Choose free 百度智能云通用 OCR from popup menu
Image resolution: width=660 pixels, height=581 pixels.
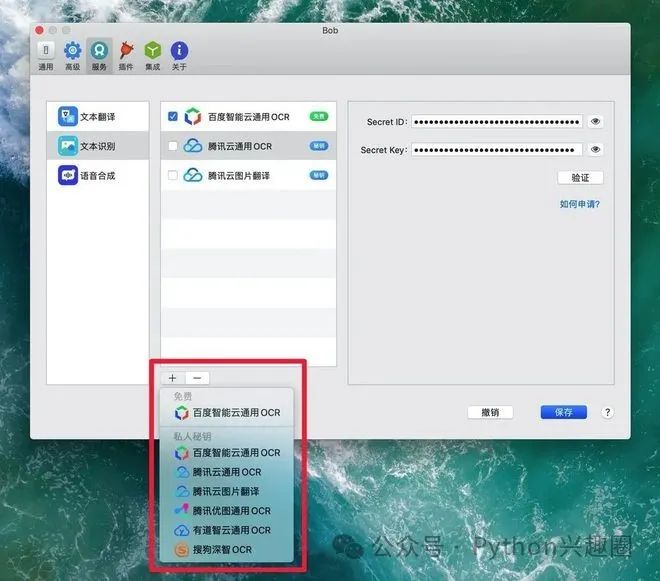click(227, 413)
